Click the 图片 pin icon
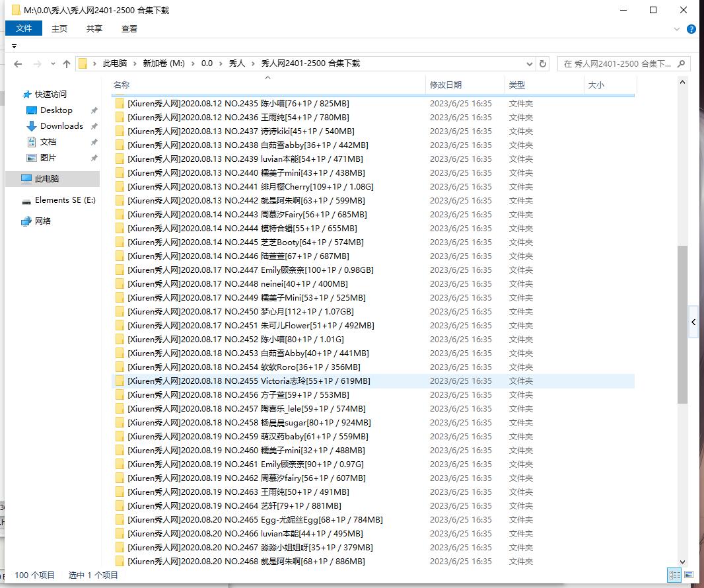 click(x=94, y=158)
